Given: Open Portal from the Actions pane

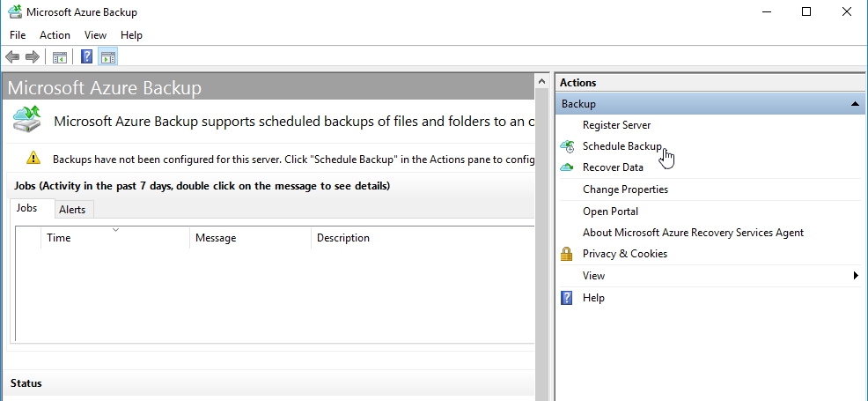Looking at the screenshot, I should pos(610,212).
